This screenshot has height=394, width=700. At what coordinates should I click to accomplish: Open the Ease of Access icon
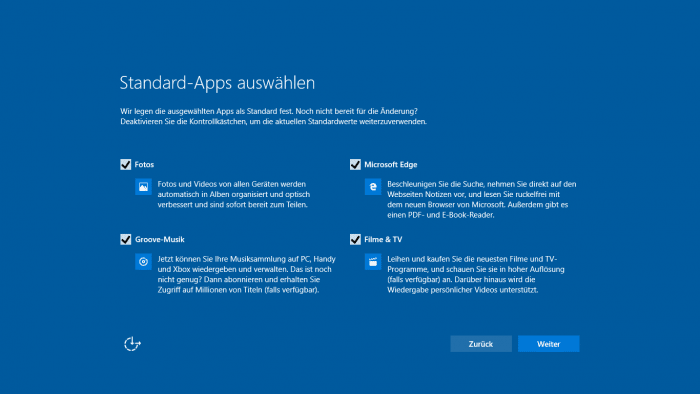click(132, 344)
